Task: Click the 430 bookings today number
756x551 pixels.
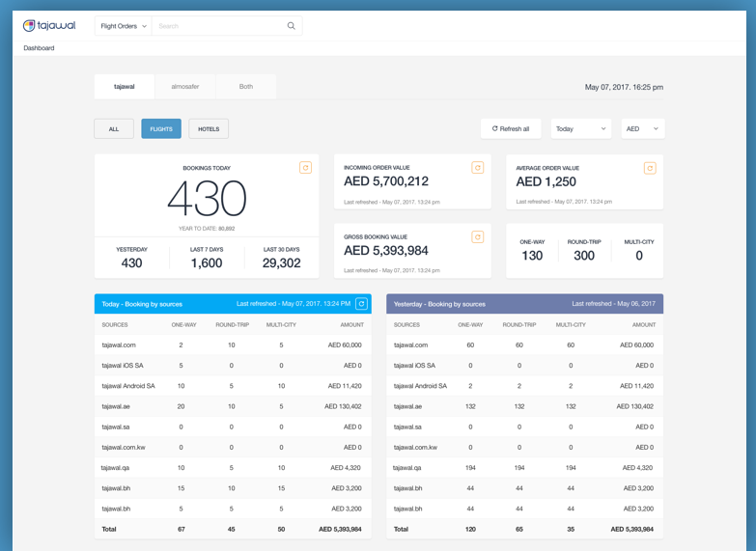Action: point(207,198)
